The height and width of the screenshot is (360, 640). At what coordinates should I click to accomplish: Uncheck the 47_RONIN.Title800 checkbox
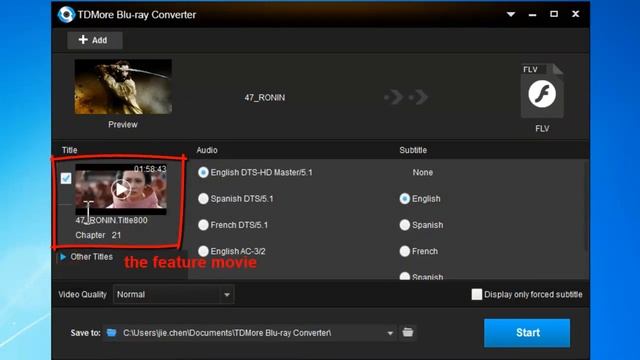(66, 178)
